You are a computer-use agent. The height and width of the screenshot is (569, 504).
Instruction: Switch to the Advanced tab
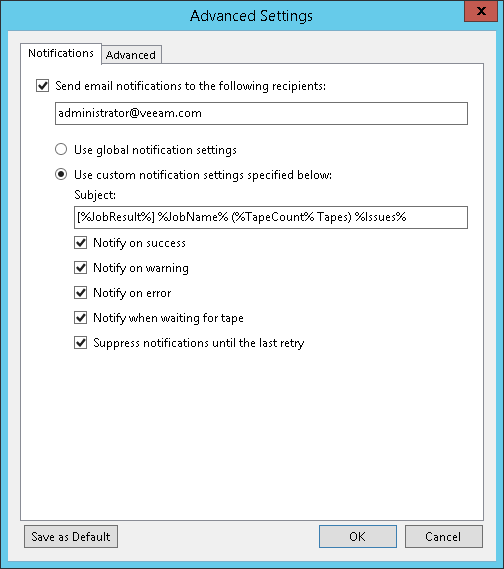point(131,55)
